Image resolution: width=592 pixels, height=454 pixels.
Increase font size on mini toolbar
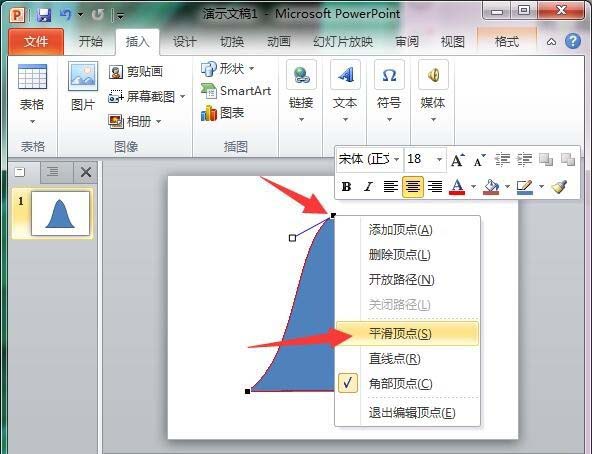tap(458, 160)
